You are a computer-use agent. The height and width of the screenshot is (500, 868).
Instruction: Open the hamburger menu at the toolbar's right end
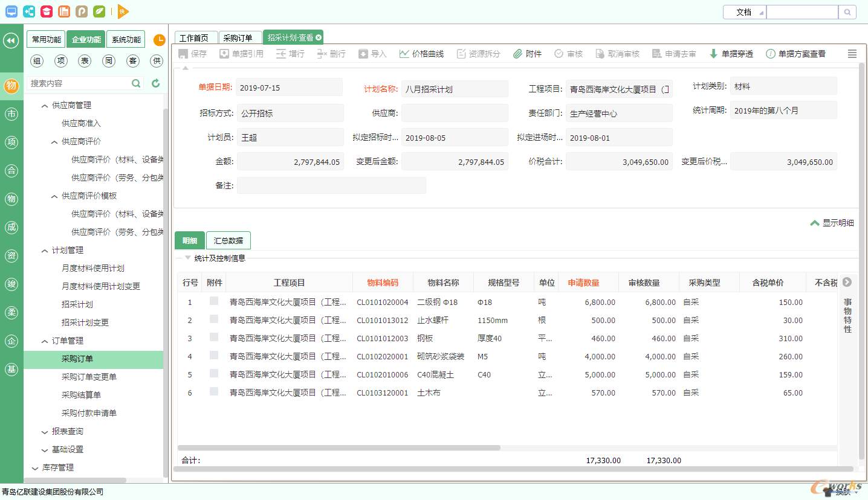tap(852, 54)
